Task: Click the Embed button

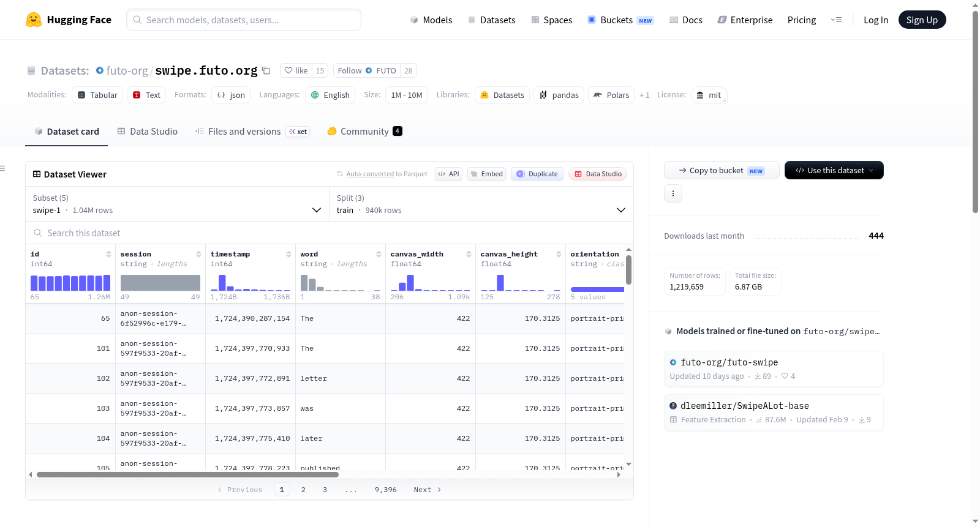Action: pos(486,174)
